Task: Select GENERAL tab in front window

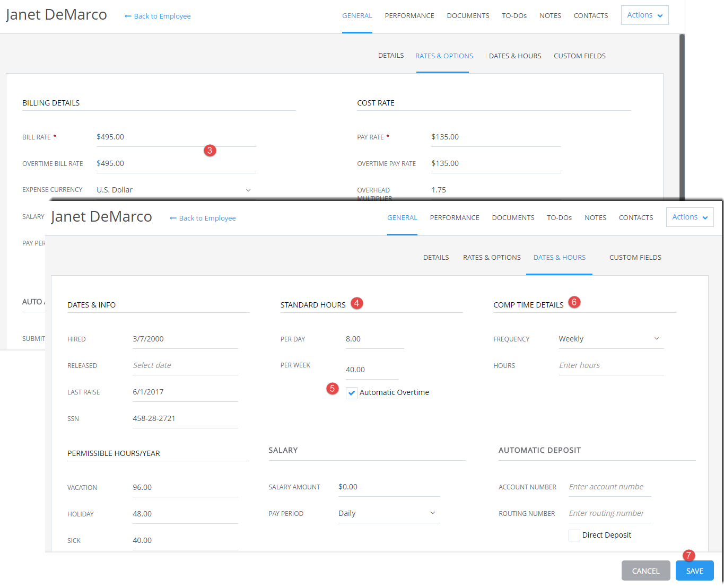Action: pos(402,217)
